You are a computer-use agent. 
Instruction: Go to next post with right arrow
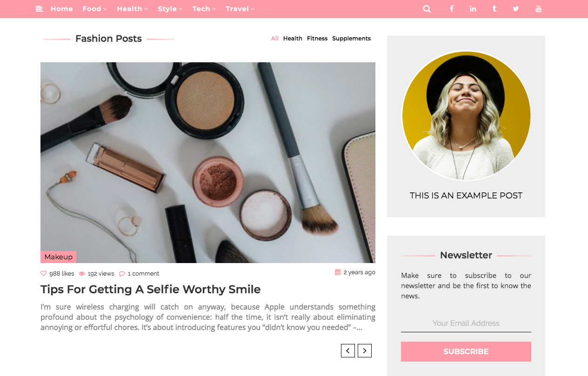365,350
